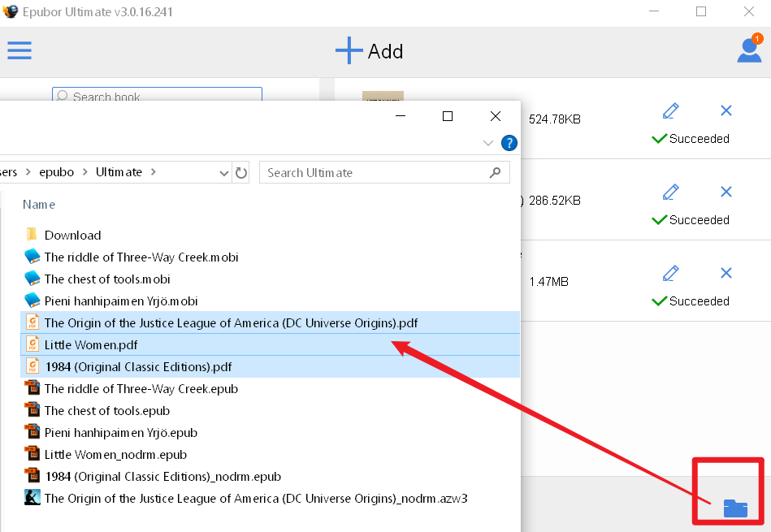This screenshot has height=532, width=771.
Task: Click the Explorer help icon
Action: pyautogui.click(x=509, y=143)
